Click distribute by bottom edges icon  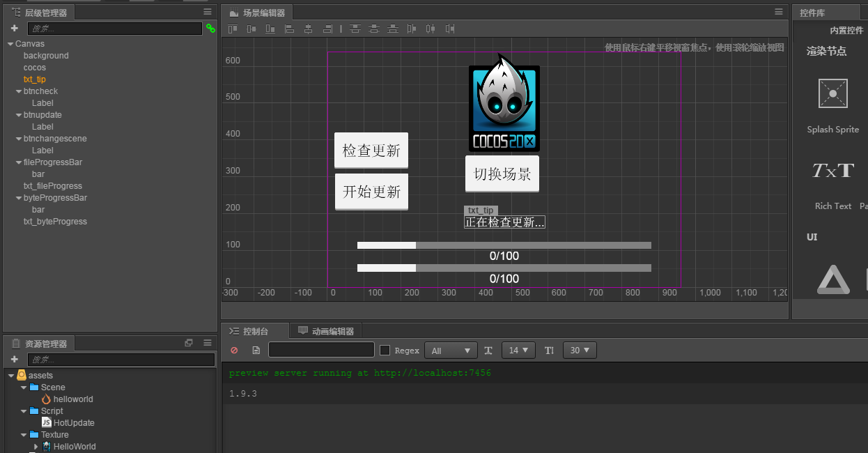(x=393, y=29)
